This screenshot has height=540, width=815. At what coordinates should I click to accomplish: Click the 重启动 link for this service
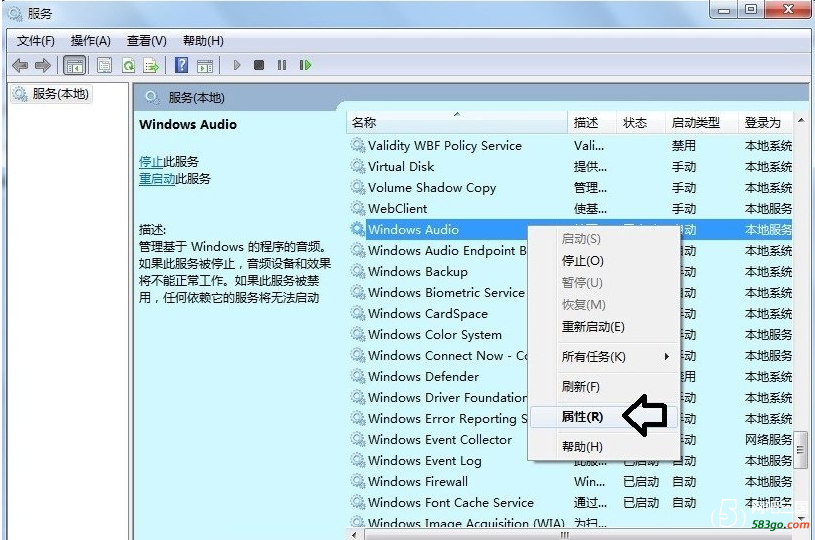(157, 179)
